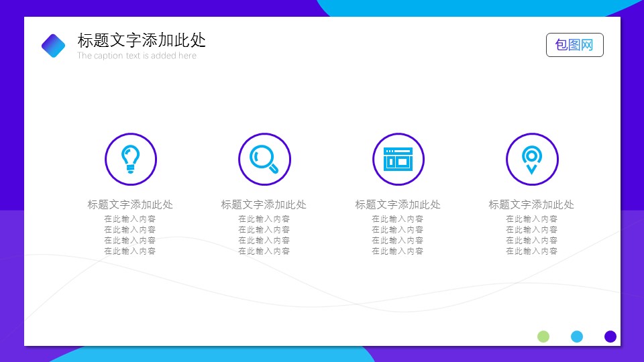The width and height of the screenshot is (644, 362).
Task: Click the subtitle 'The caption text is added here'
Action: click(x=137, y=56)
